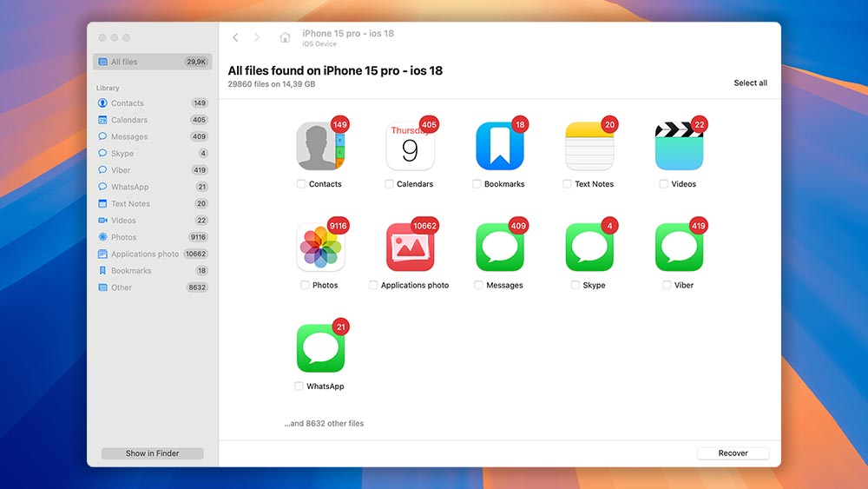Open the Viber bubble icon
This screenshot has height=489, width=868.
point(680,247)
